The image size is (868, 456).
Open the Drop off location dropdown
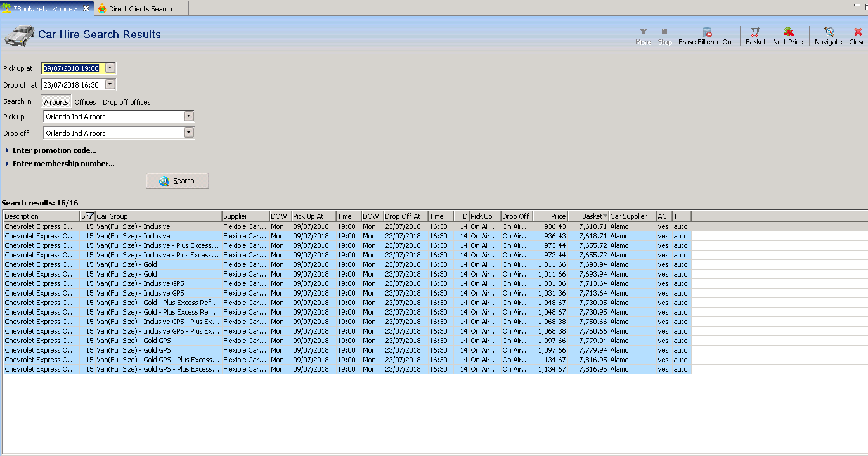[x=188, y=133]
